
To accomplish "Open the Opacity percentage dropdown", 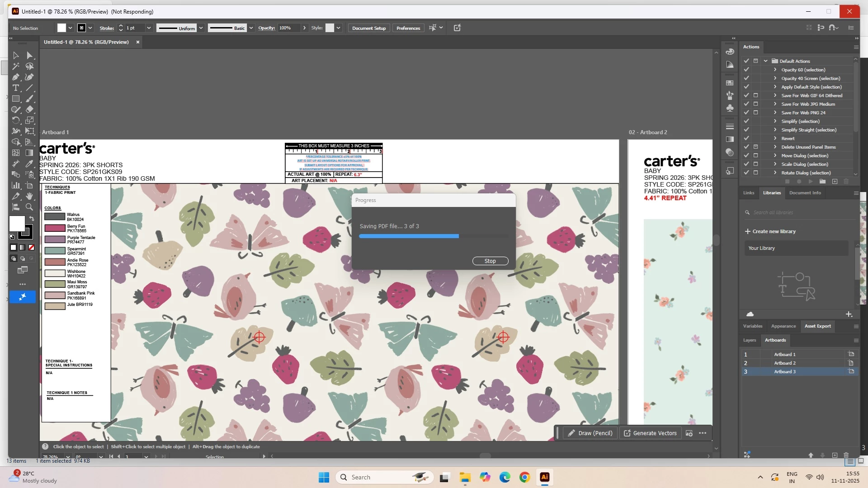I will click(x=304, y=28).
